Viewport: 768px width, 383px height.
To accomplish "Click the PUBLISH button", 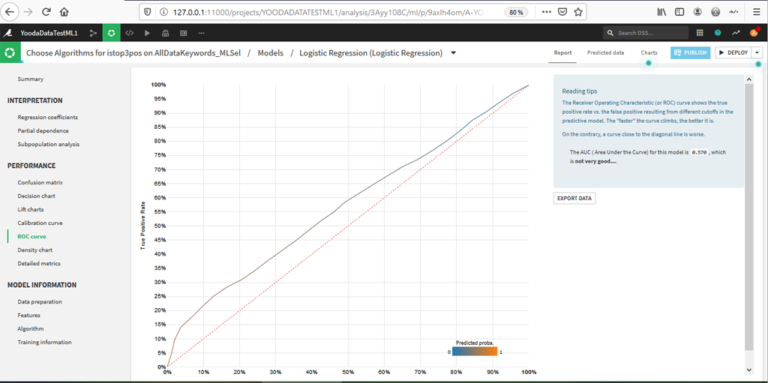I will click(690, 53).
